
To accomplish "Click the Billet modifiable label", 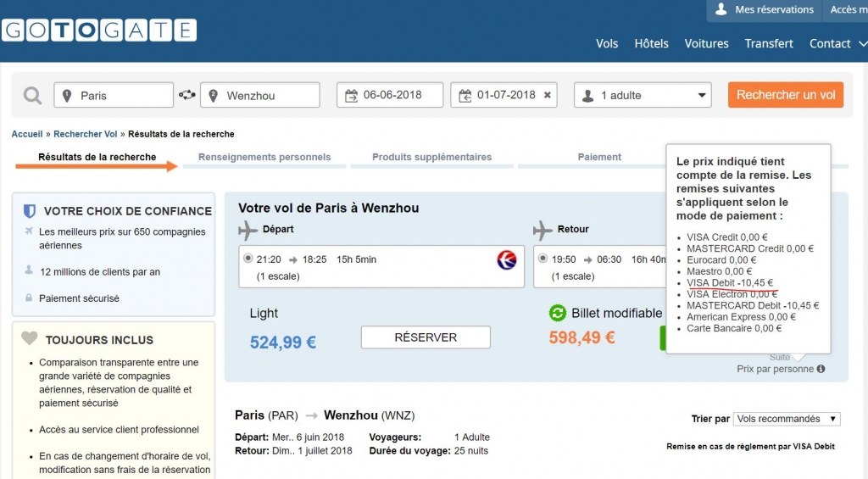I will (617, 314).
